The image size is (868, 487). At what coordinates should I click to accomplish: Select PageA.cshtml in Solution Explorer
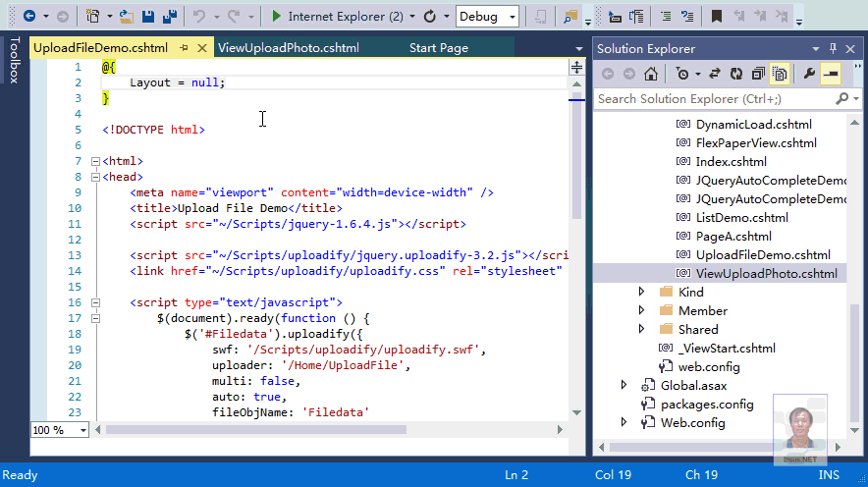click(732, 237)
